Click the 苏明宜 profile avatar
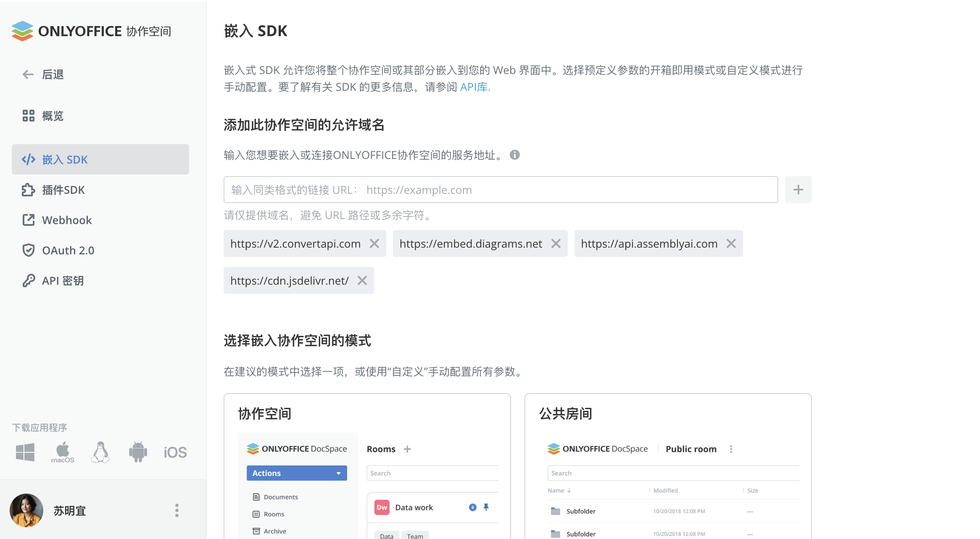 (26, 510)
